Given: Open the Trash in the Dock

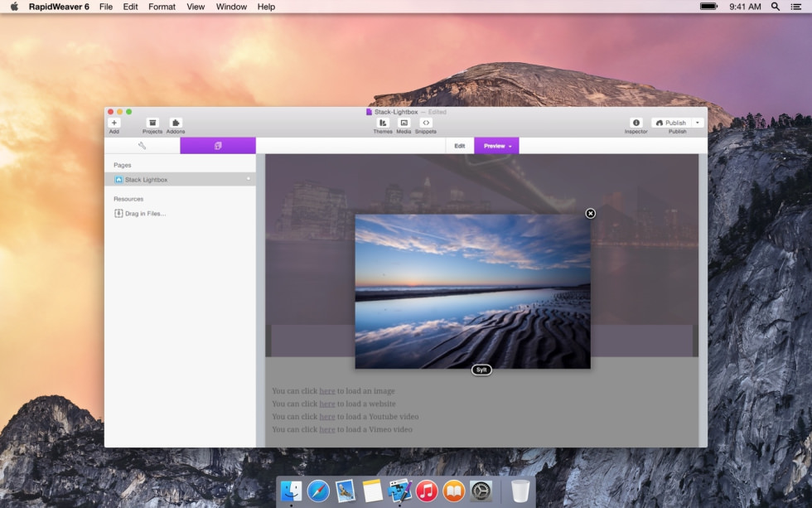Looking at the screenshot, I should pyautogui.click(x=520, y=491).
